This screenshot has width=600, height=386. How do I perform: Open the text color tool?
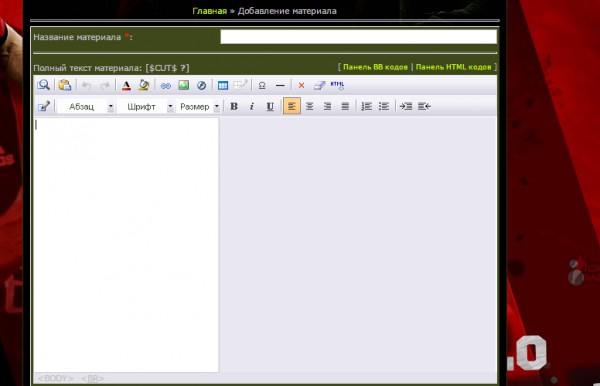[126, 85]
